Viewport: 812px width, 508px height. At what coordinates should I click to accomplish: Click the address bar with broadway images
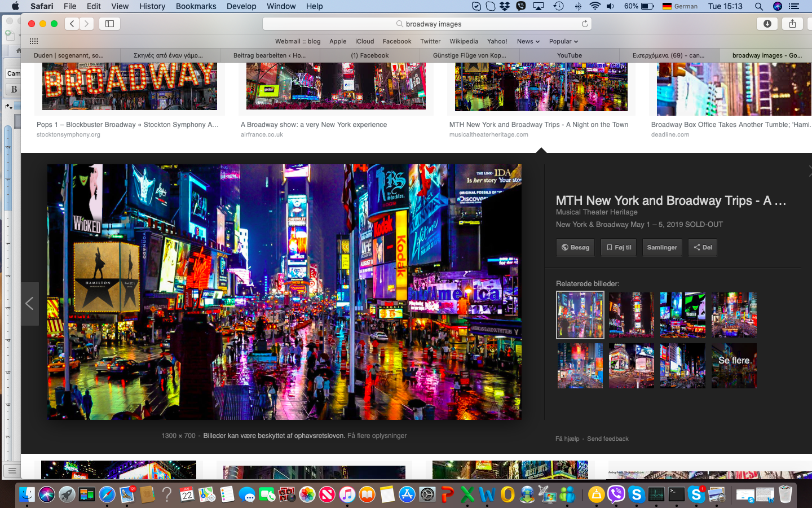point(427,24)
